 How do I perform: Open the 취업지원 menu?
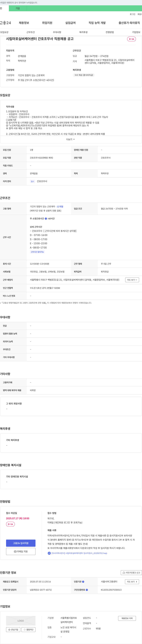(x=47, y=23)
